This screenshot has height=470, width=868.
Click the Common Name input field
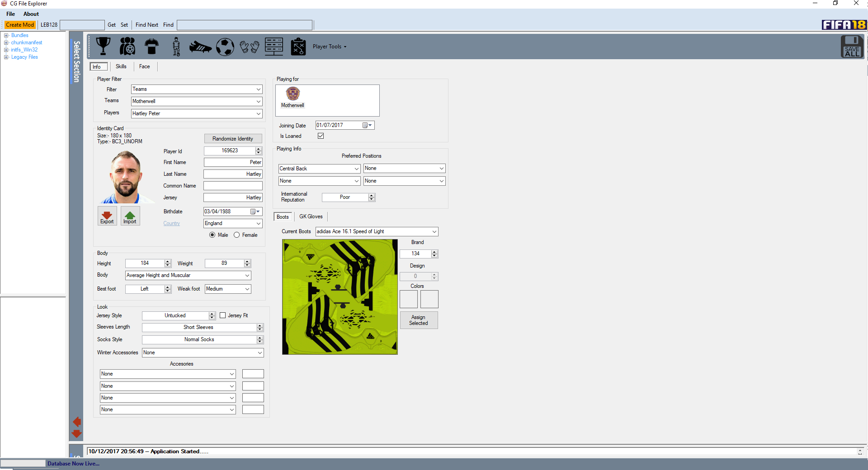pos(233,186)
